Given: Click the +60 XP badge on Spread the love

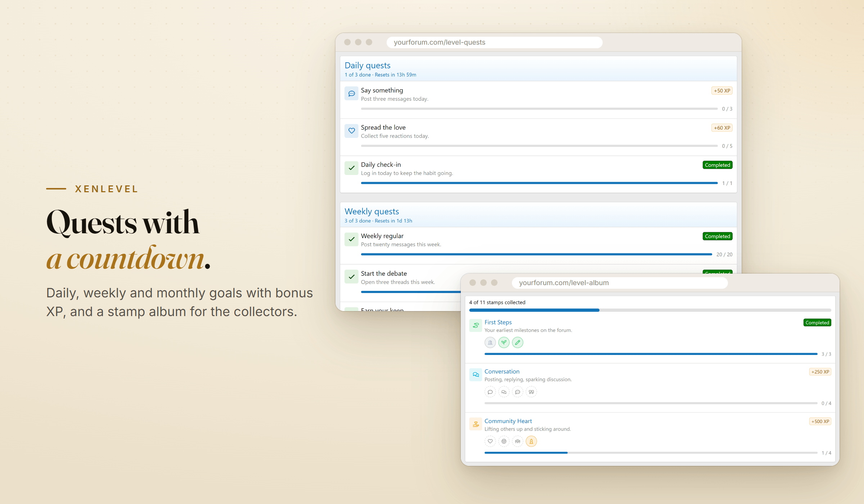Looking at the screenshot, I should pyautogui.click(x=722, y=128).
